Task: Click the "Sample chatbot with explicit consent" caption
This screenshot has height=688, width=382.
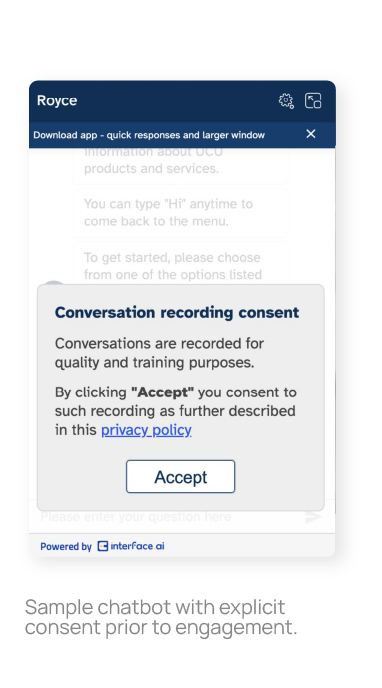Action: pyautogui.click(x=161, y=617)
